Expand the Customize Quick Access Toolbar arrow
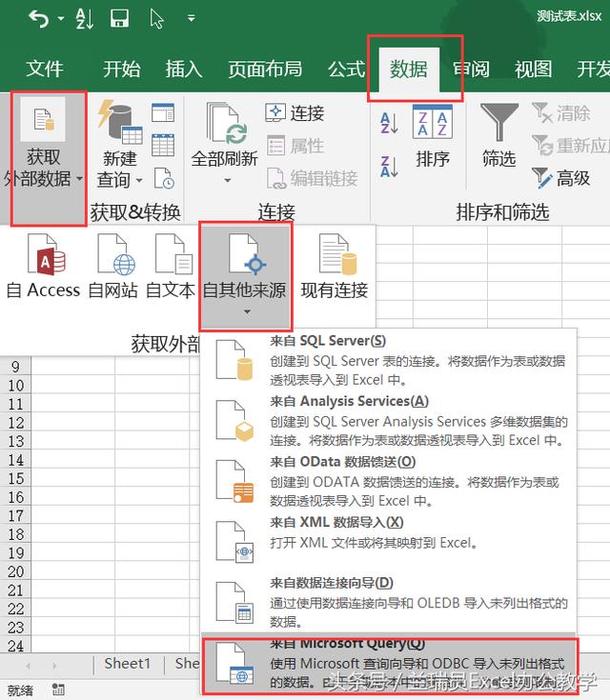This screenshot has width=610, height=700. coord(192,19)
